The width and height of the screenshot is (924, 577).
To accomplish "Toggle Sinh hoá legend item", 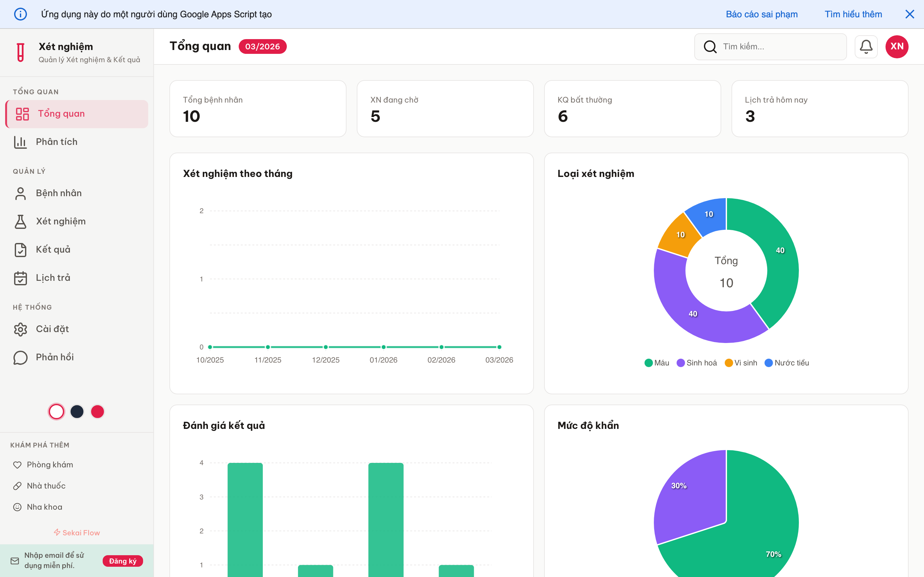I will coord(697,363).
